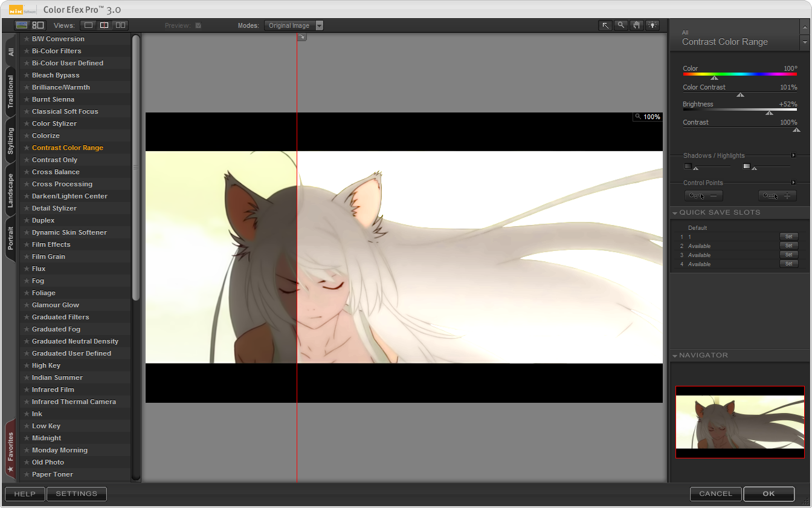
Task: Click the image preview thumbnail icon in toolbar
Action: click(22, 25)
